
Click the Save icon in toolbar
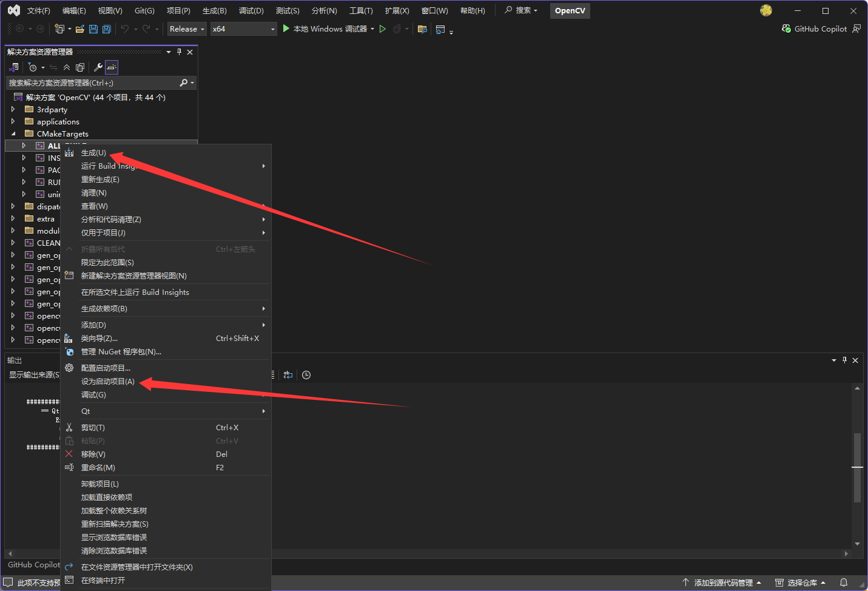(x=93, y=29)
